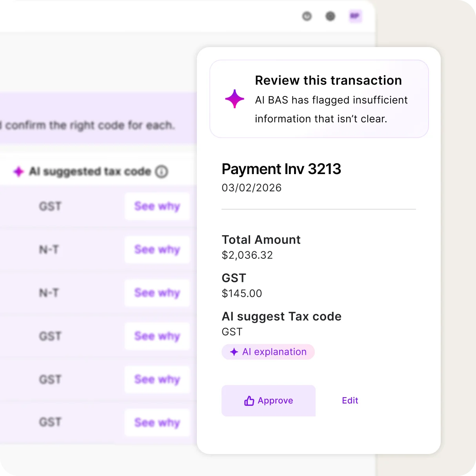The image size is (476, 476).
Task: Open the info icon next to AI suggested tax code
Action: click(162, 171)
